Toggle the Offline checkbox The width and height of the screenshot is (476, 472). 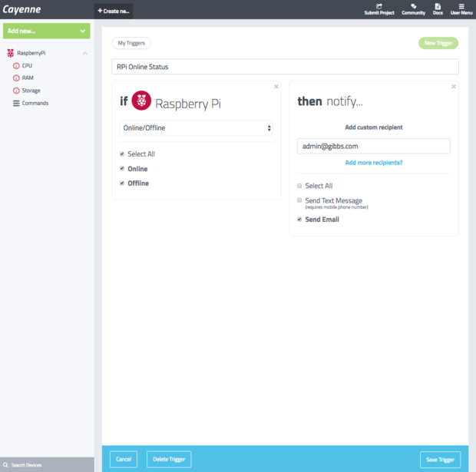coord(122,183)
